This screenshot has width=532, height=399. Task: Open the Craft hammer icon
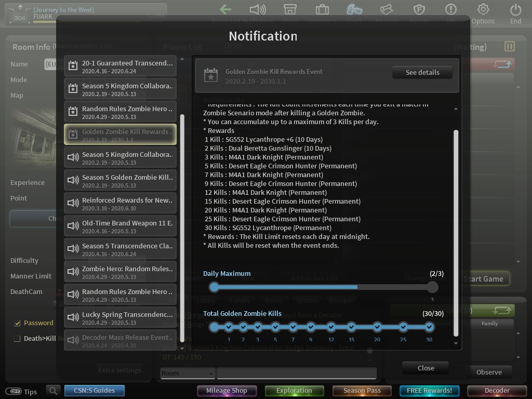354,9
